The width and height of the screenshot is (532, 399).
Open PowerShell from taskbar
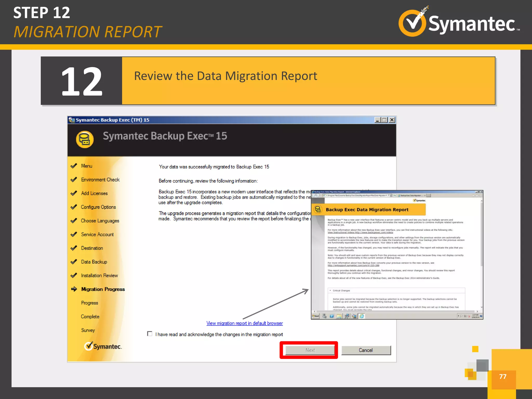[x=332, y=316]
